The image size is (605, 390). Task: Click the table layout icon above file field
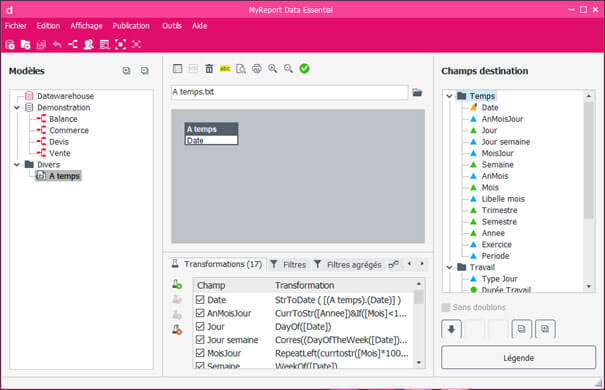pos(177,69)
